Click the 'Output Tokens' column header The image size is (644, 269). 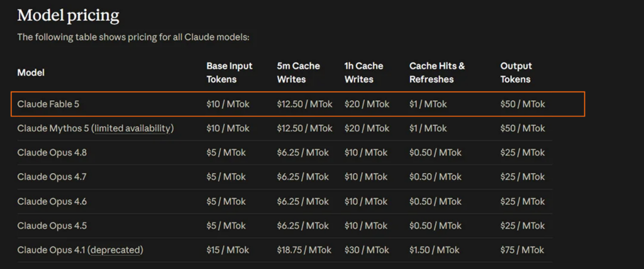(x=516, y=73)
